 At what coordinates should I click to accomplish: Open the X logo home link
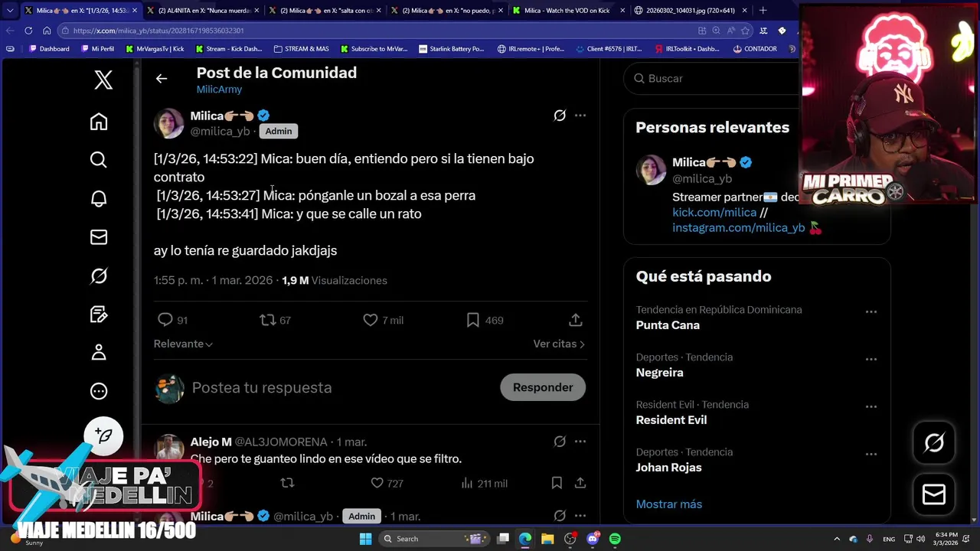pos(103,80)
